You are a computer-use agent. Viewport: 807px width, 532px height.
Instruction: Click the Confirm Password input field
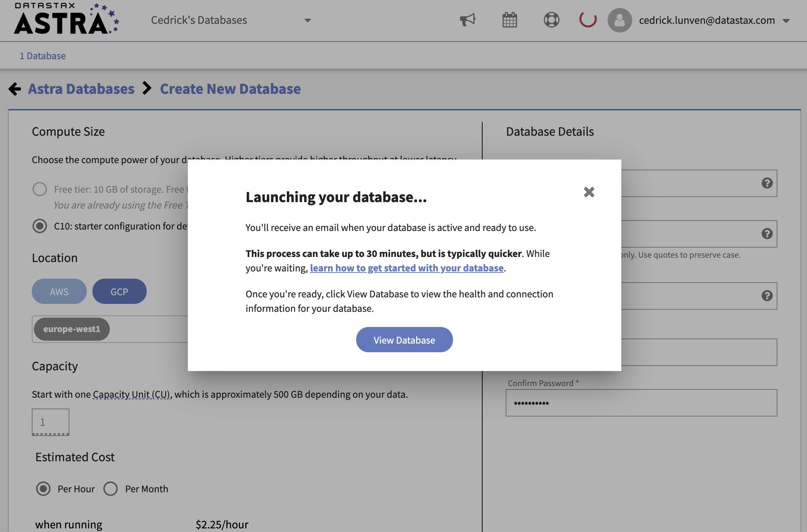tap(641, 403)
